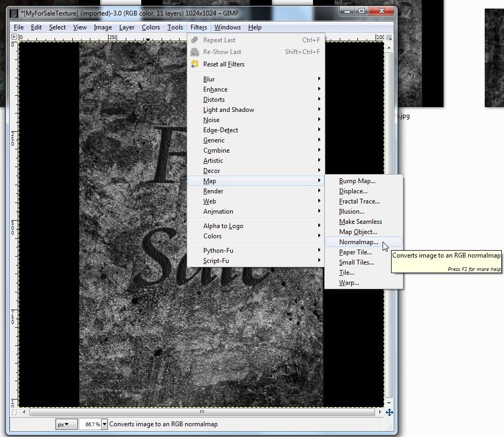This screenshot has height=437, width=504.
Task: Open the zoom percentage dropdown arrow
Action: (x=104, y=425)
